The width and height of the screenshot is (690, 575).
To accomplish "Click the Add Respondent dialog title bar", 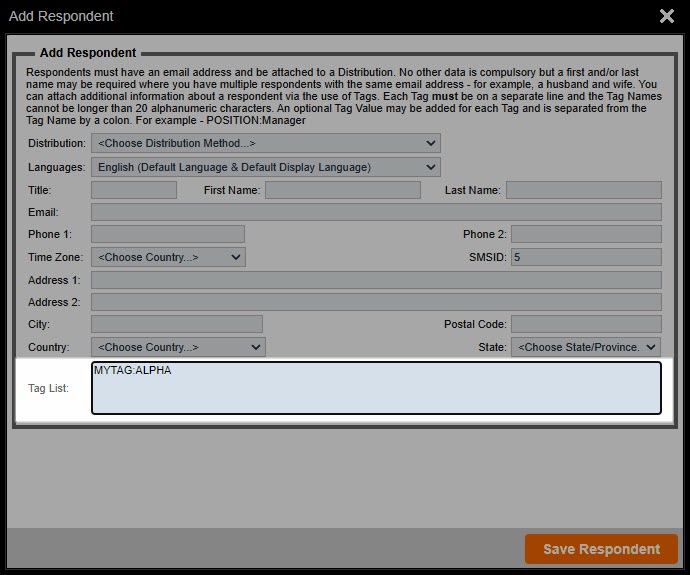I will (300, 16).
